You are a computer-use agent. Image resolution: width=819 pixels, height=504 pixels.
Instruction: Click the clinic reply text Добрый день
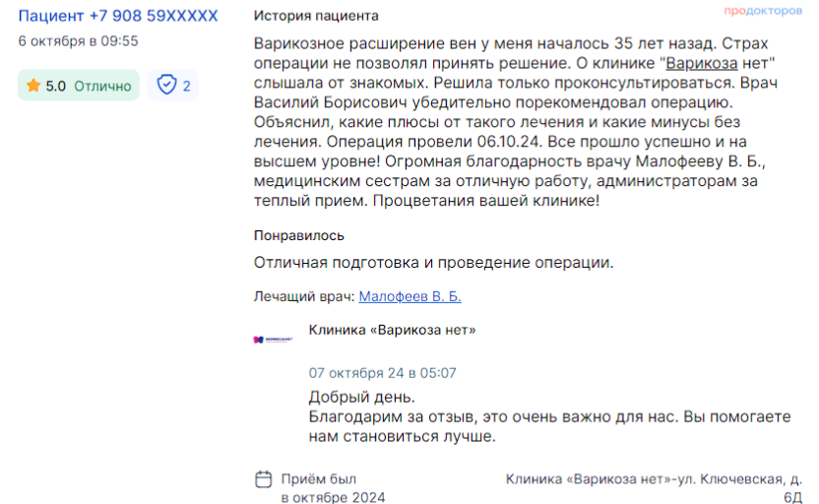pyautogui.click(x=361, y=397)
